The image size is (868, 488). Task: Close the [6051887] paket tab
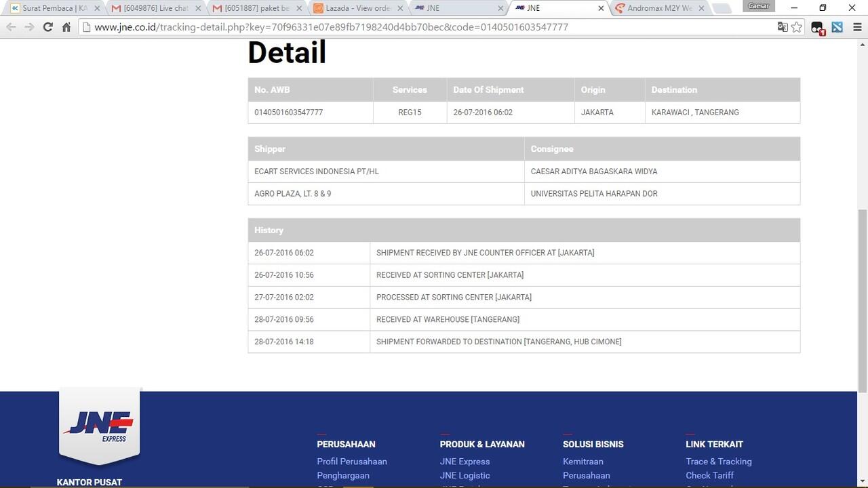[x=298, y=8]
